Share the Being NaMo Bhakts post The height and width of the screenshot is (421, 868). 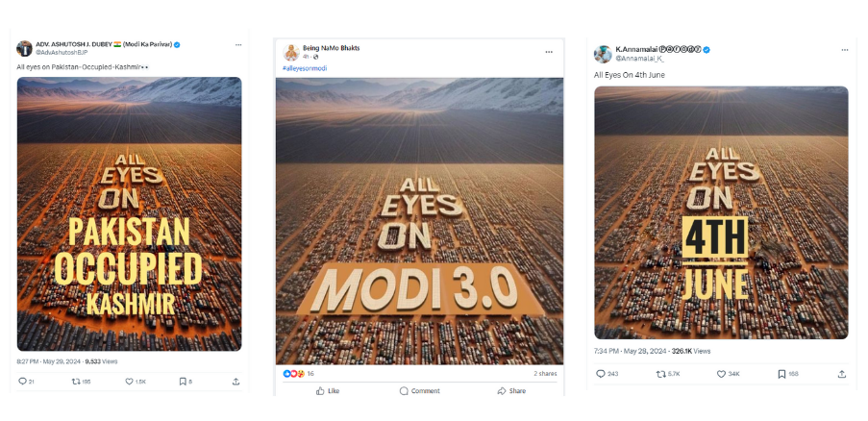pos(511,391)
